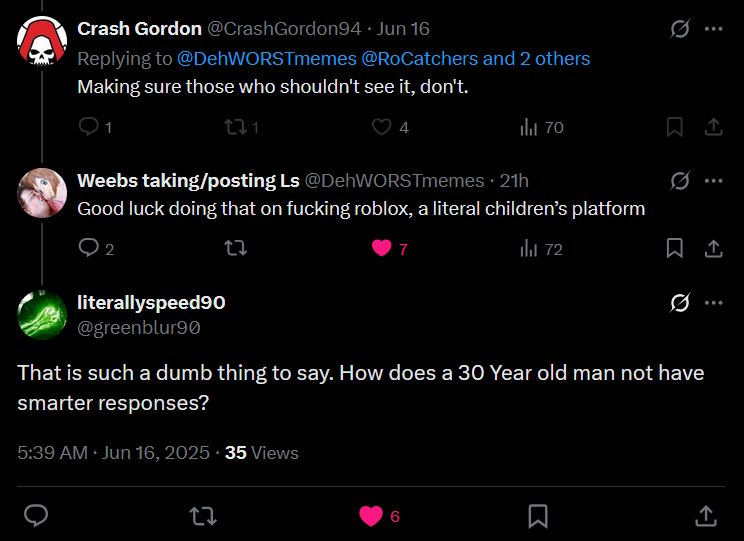Open Crash Gordon's skull profile avatar
This screenshot has width=744, height=541.
[x=43, y=40]
